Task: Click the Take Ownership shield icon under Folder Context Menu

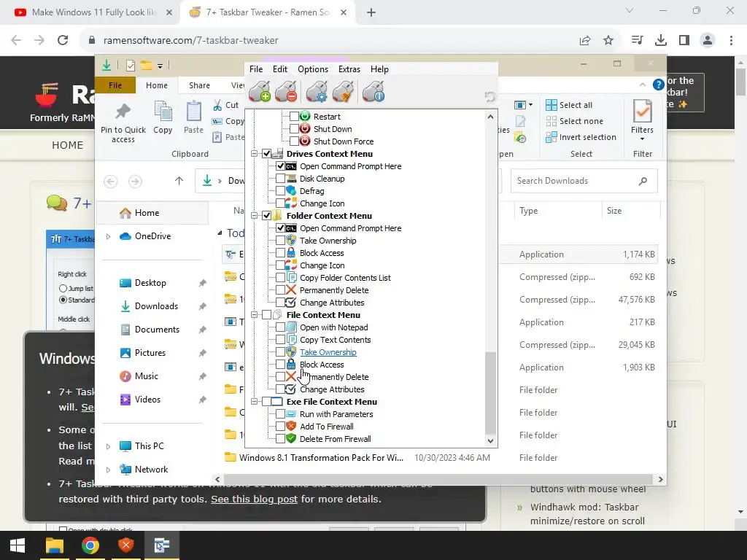Action: (x=292, y=241)
